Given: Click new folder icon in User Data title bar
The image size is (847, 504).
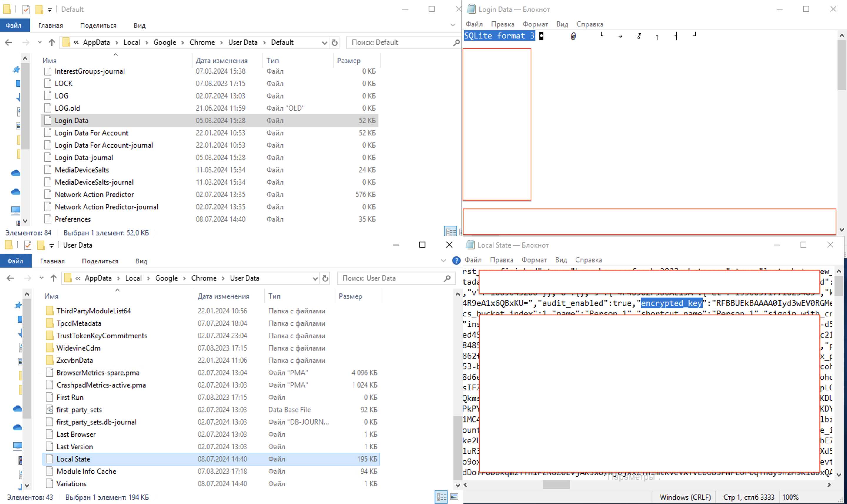Looking at the screenshot, I should [41, 245].
